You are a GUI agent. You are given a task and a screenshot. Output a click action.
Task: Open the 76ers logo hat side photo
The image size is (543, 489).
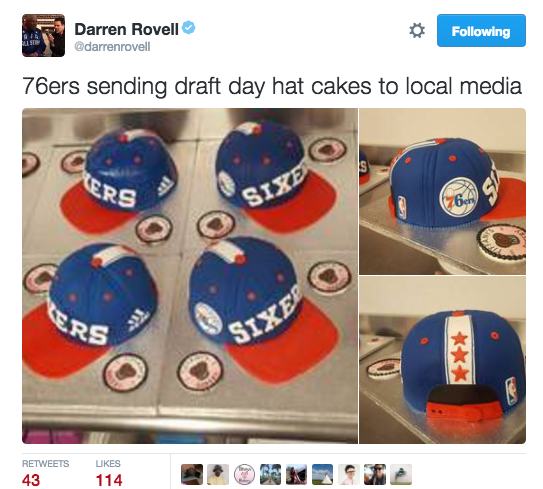point(443,192)
